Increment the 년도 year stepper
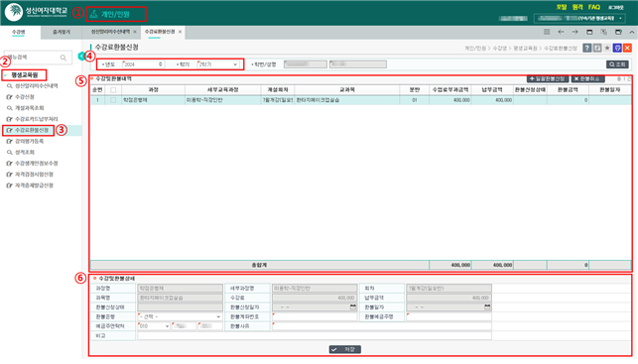The image size is (638, 364). (x=161, y=63)
